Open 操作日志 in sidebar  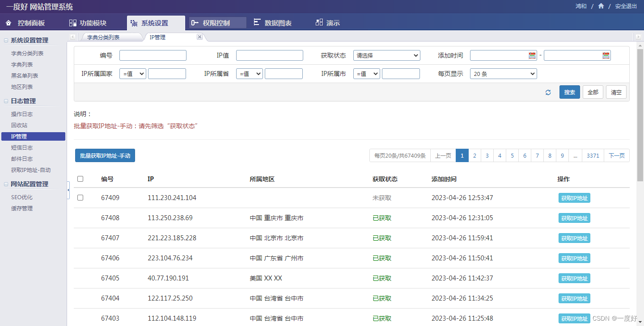coord(22,114)
